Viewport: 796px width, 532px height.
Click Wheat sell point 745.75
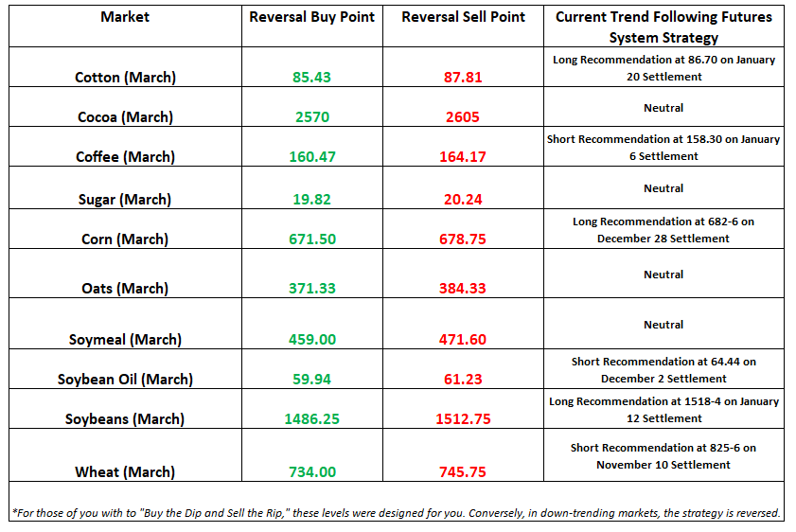(x=463, y=471)
